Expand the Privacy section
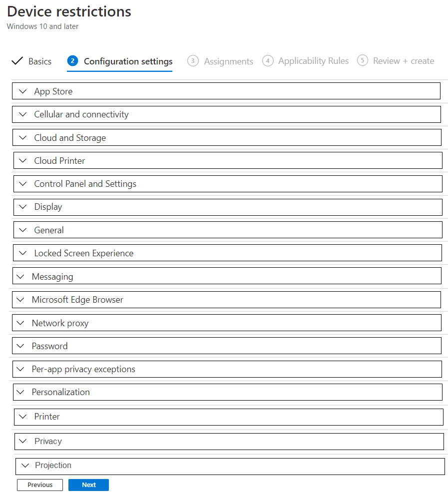Image resolution: width=448 pixels, height=495 pixels. pyautogui.click(x=48, y=442)
